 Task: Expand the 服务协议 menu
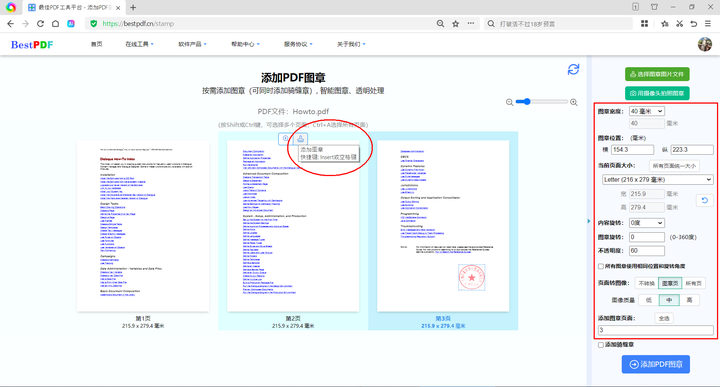[298, 44]
